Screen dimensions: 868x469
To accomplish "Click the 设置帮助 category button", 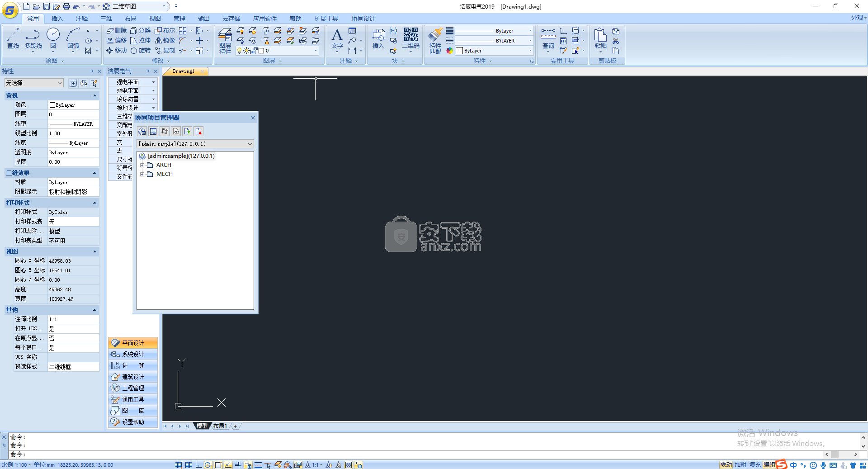I will 133,422.
